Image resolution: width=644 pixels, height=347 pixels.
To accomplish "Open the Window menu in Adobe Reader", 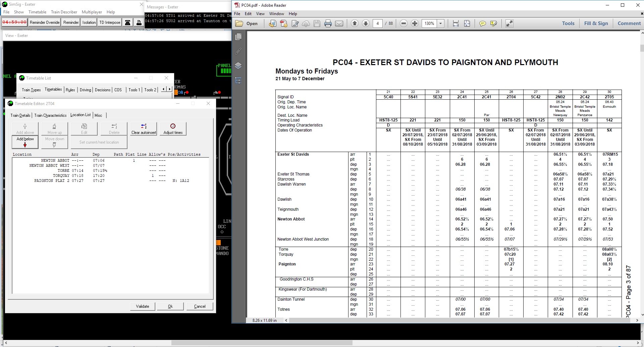I will 276,14.
